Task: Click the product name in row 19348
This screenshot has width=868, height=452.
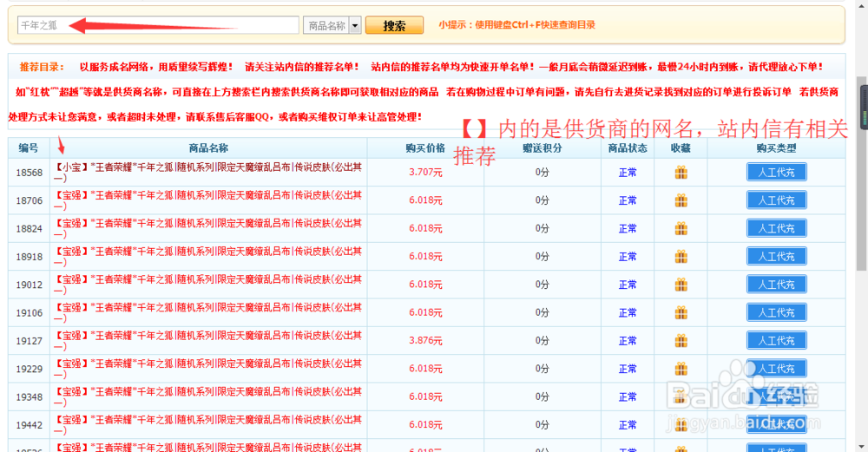Action: coord(207,396)
